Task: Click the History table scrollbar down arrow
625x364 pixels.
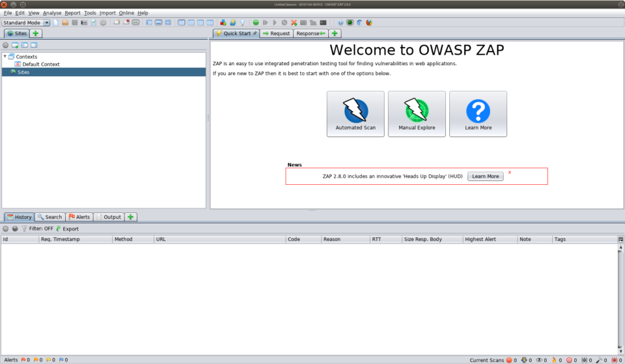Action: click(x=620, y=352)
